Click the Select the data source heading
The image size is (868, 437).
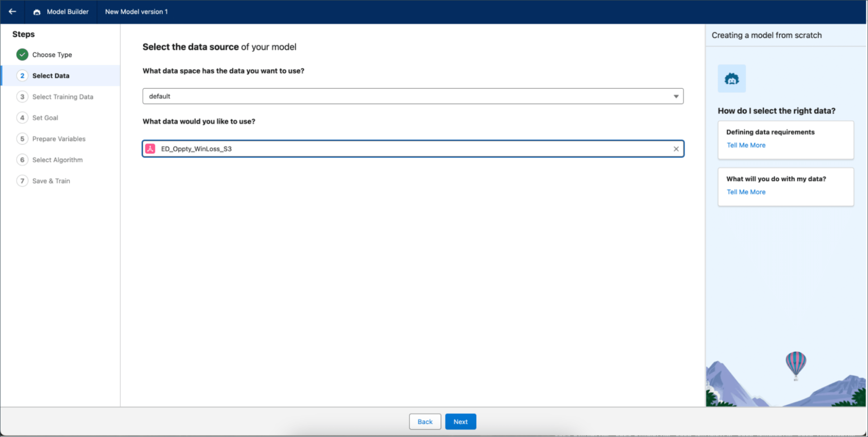(x=219, y=47)
